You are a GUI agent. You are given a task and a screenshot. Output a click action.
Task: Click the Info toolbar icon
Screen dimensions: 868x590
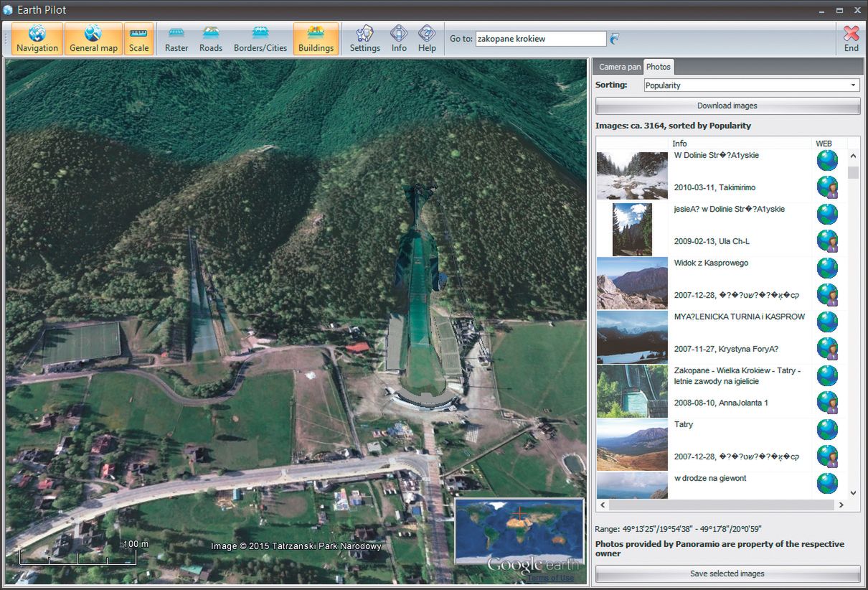tap(399, 39)
